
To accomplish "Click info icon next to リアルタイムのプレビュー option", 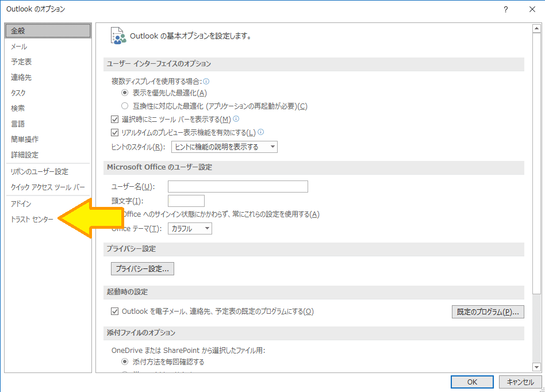I will (260, 132).
